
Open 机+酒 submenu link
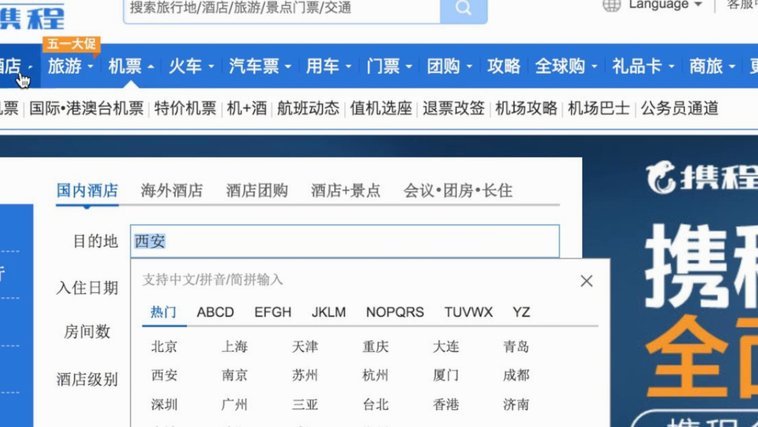pyautogui.click(x=247, y=108)
